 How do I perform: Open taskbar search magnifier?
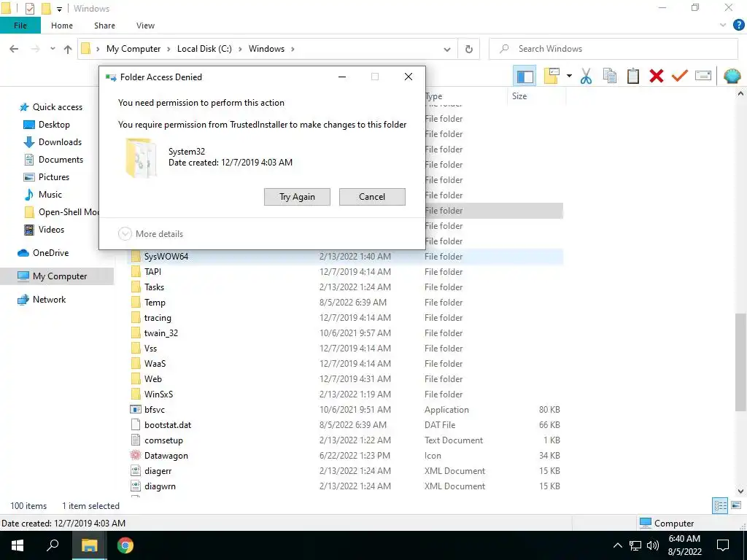[53, 545]
